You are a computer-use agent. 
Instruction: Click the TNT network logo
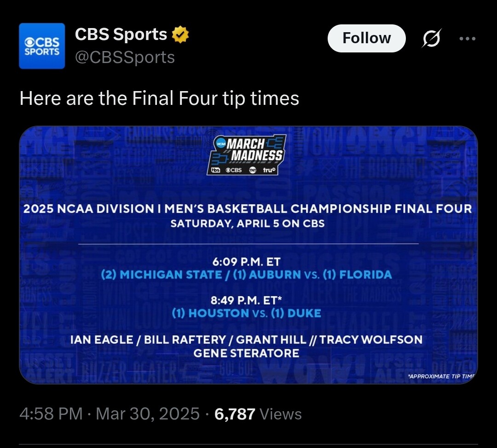253,170
